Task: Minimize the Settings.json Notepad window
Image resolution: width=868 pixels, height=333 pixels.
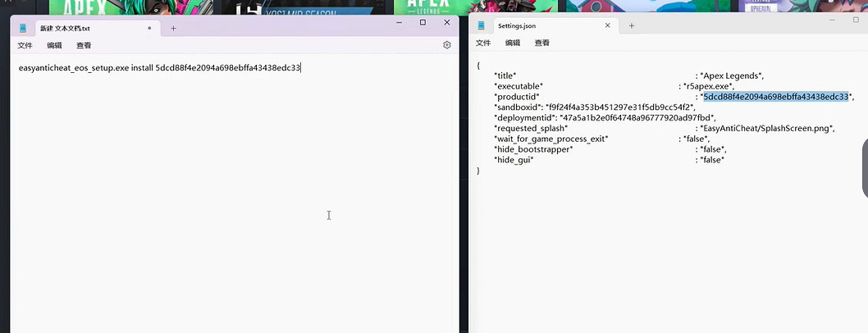Action: click(832, 20)
